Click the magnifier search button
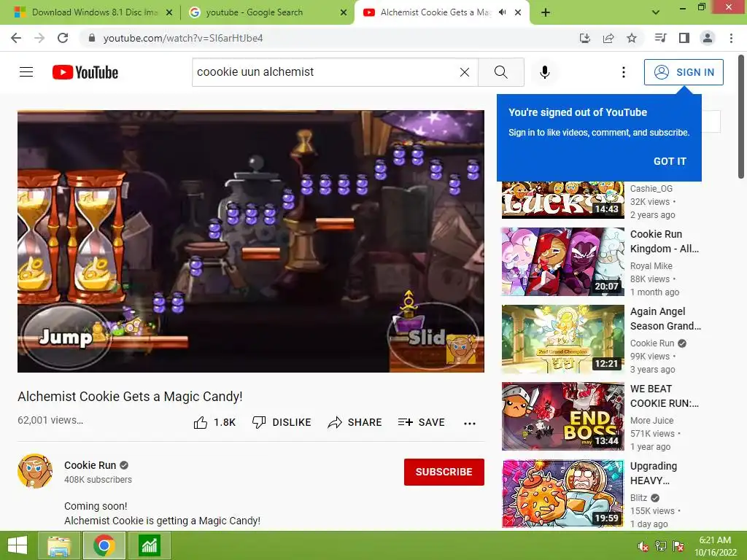 pos(500,72)
